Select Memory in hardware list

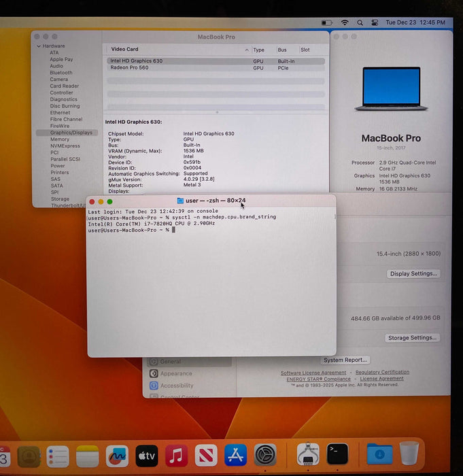tap(60, 139)
